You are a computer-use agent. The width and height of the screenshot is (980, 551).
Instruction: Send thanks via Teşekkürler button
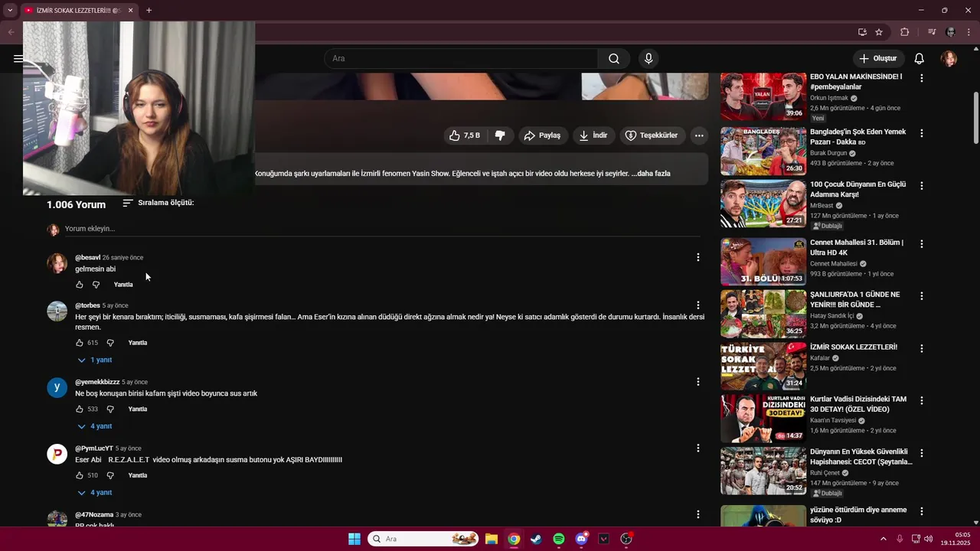tap(652, 135)
